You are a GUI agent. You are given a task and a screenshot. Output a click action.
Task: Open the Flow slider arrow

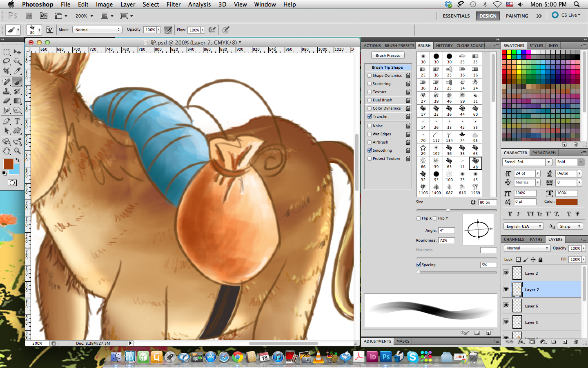pyautogui.click(x=203, y=30)
